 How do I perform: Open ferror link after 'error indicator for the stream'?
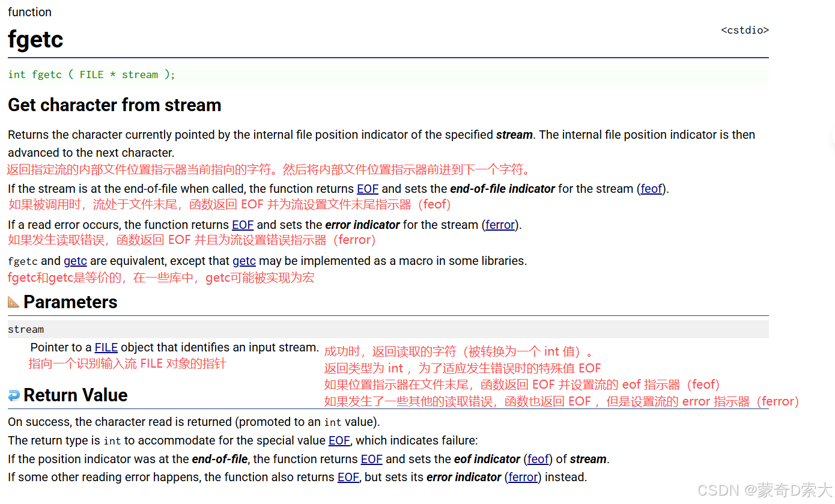(x=500, y=225)
